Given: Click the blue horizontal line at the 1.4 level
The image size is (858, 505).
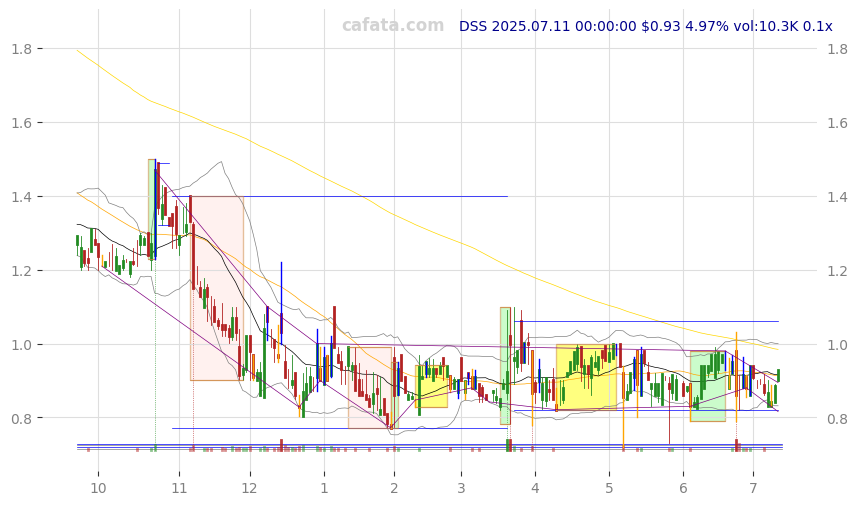Looking at the screenshot, I should tap(340, 196).
